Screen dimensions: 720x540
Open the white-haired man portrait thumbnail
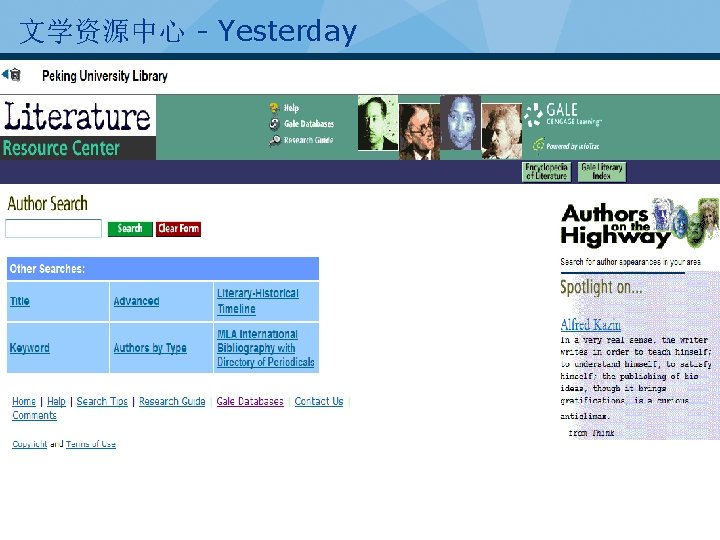pyautogui.click(x=501, y=131)
